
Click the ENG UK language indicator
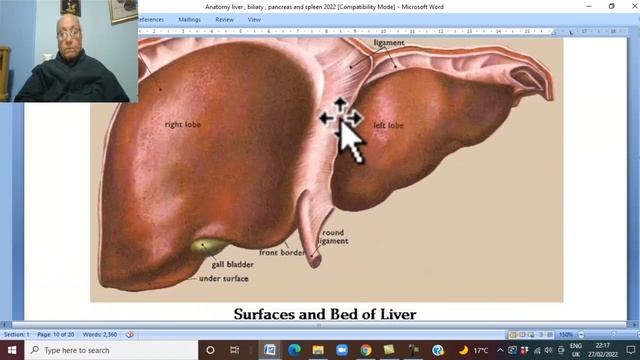click(x=576, y=350)
